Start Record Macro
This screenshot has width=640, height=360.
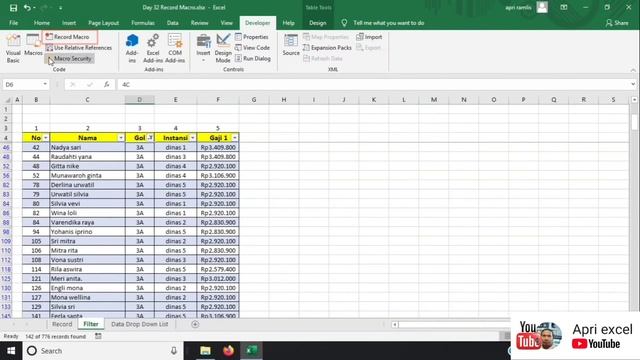point(67,37)
